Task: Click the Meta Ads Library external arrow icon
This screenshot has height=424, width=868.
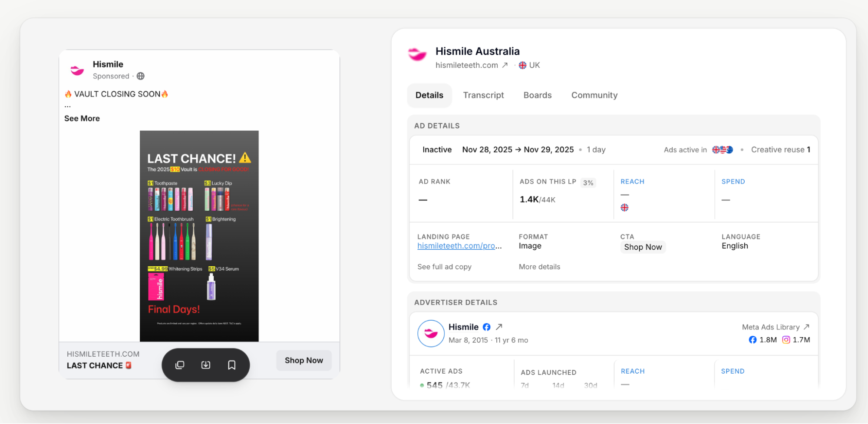Action: pos(806,327)
